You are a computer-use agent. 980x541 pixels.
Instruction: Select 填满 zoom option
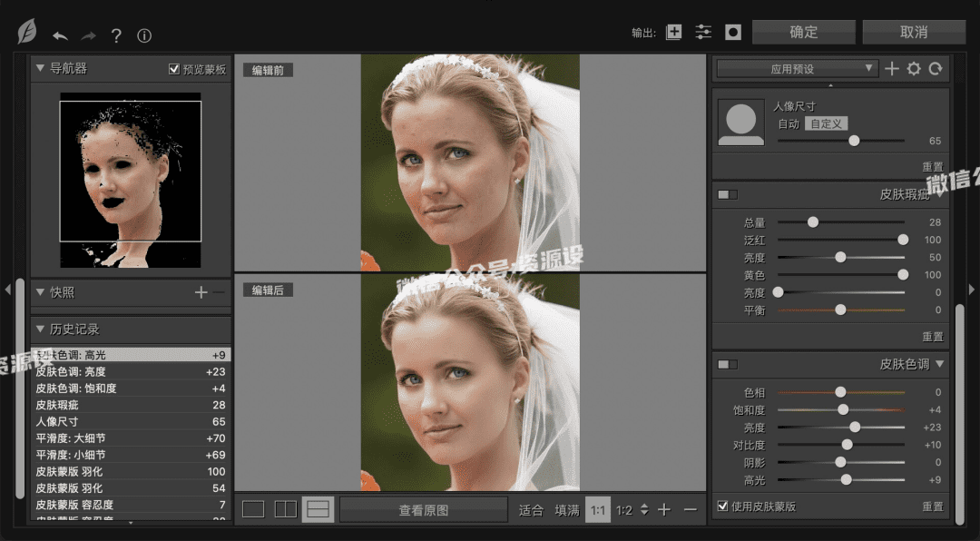click(x=567, y=510)
